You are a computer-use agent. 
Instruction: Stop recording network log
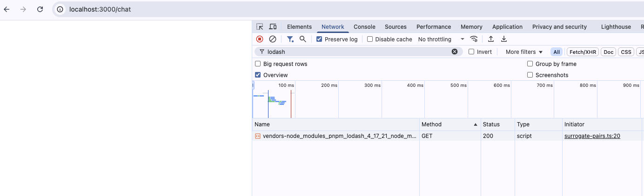pyautogui.click(x=260, y=39)
